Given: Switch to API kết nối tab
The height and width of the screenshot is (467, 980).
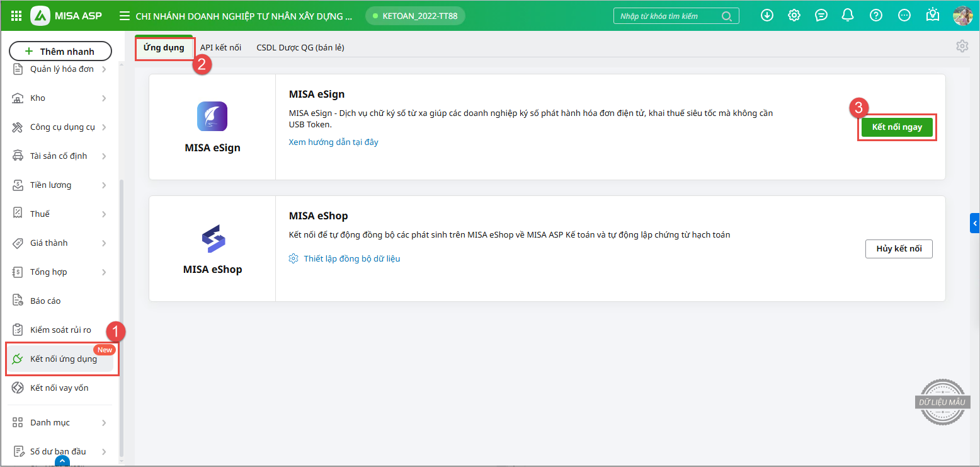Looking at the screenshot, I should pos(220,47).
